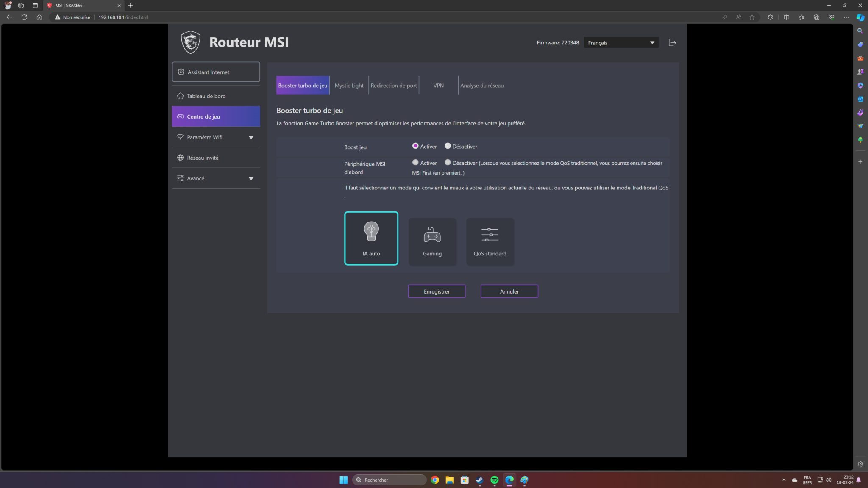Image resolution: width=868 pixels, height=488 pixels.
Task: Open the Français language dropdown
Action: coord(621,43)
